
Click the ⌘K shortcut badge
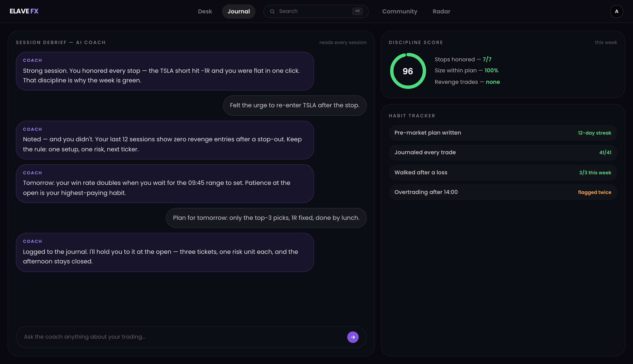(x=357, y=11)
